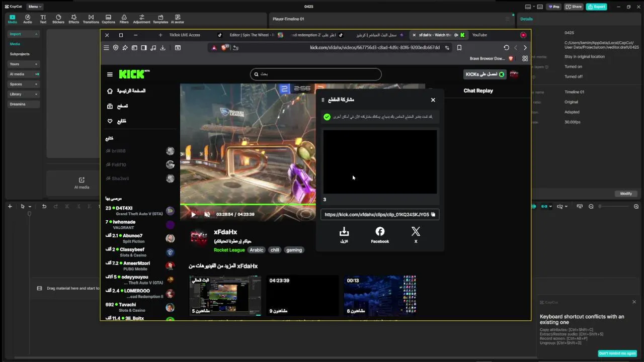This screenshot has height=362, width=644.
Task: Share the clip to Facebook
Action: point(380,234)
